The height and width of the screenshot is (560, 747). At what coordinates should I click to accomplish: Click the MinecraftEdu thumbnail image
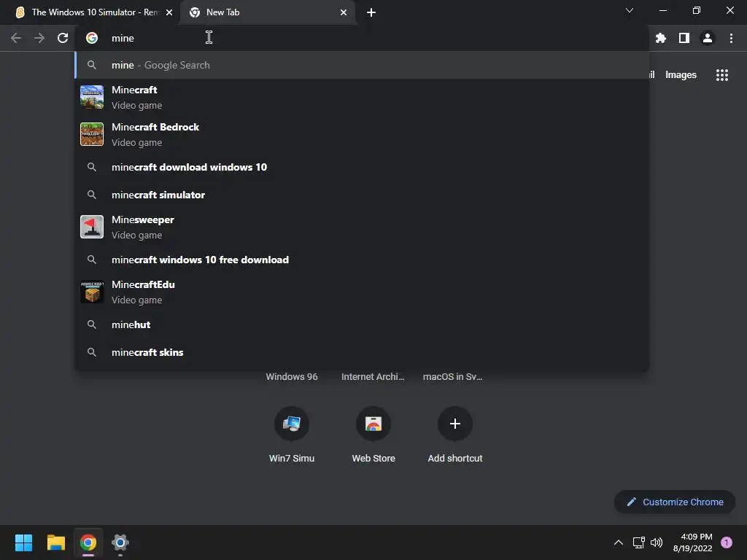coord(92,292)
